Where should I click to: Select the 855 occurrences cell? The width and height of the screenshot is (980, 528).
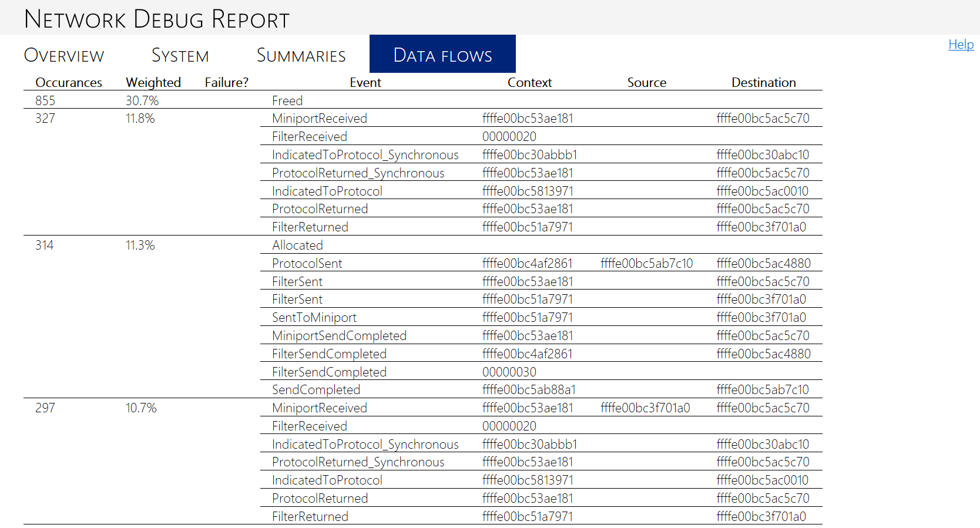[x=45, y=100]
